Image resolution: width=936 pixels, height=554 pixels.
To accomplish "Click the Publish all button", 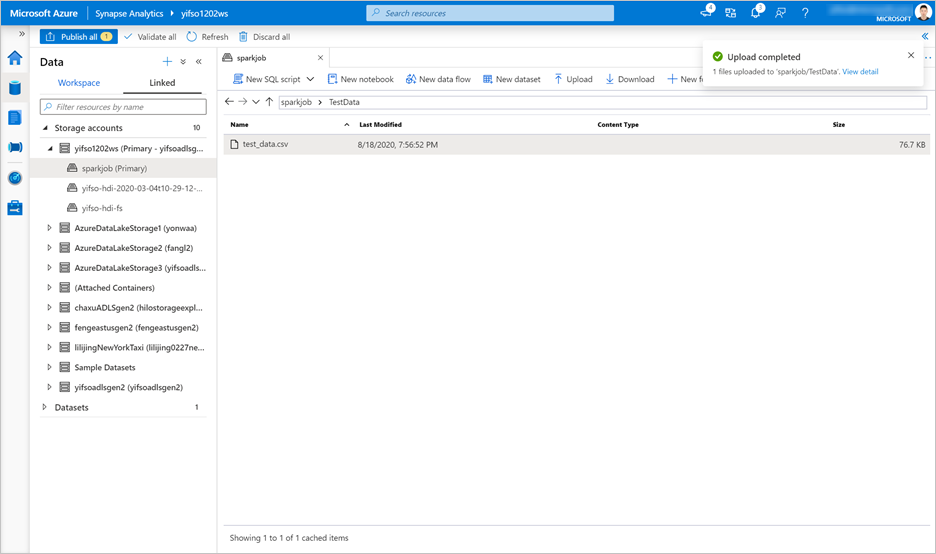I will [x=79, y=37].
